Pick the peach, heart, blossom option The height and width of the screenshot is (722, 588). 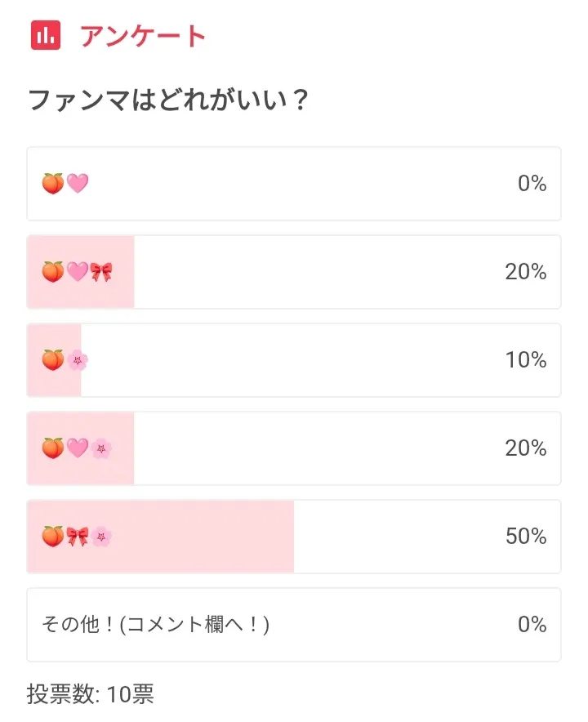[294, 448]
